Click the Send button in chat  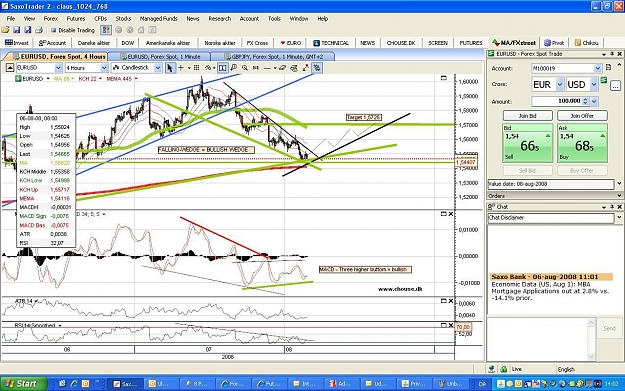[609, 328]
